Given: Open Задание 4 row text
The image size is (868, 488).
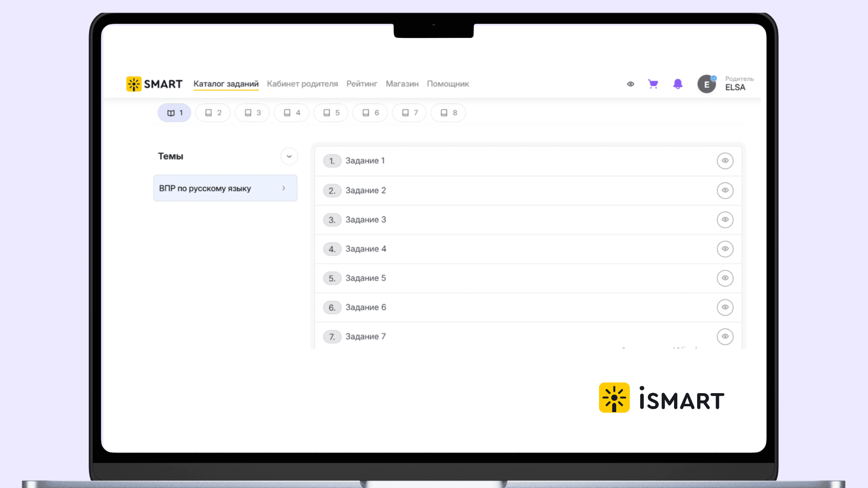Looking at the screenshot, I should [366, 249].
